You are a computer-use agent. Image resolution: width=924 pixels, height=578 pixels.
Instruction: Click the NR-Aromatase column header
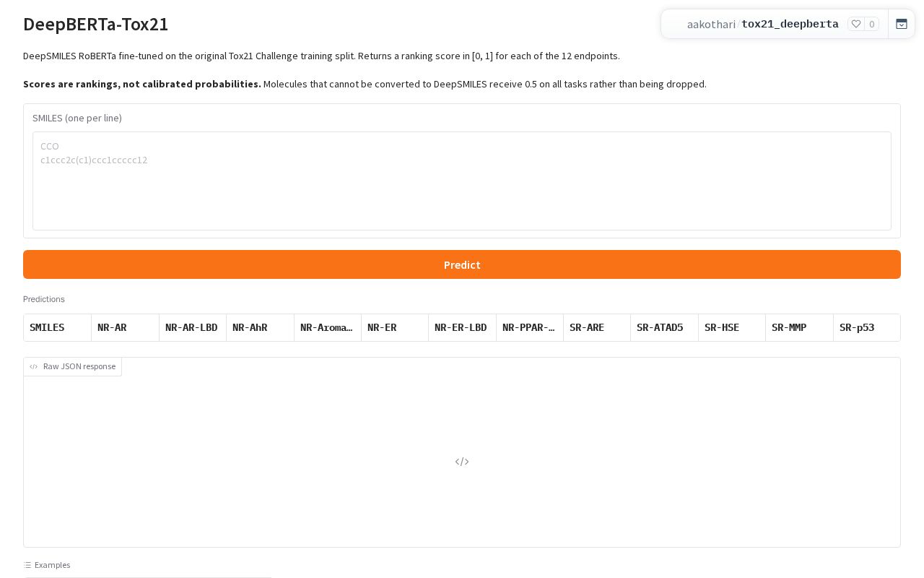coord(328,327)
